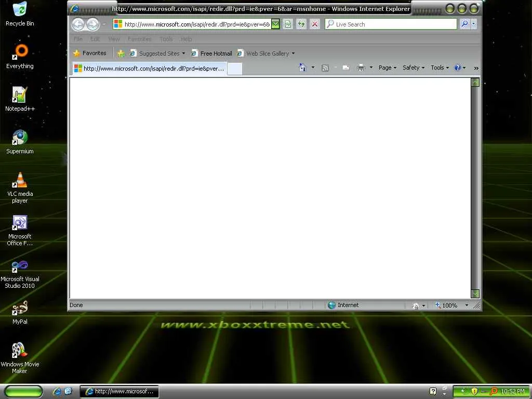The image size is (532, 399).
Task: Select the MyPal desktop shortcut
Action: (20, 312)
